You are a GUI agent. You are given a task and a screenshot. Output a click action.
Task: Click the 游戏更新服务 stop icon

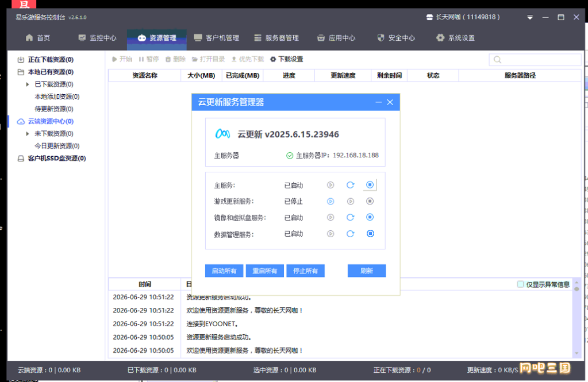click(370, 201)
